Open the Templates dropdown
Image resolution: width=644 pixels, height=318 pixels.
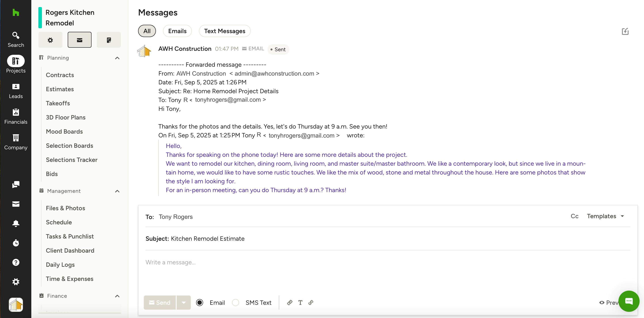(605, 216)
